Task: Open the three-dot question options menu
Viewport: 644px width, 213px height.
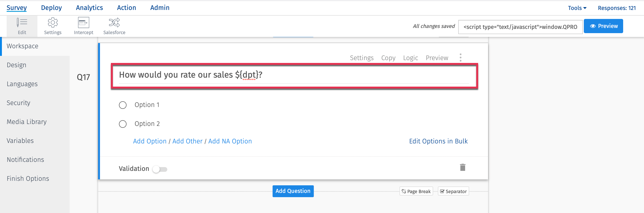Action: pyautogui.click(x=461, y=58)
